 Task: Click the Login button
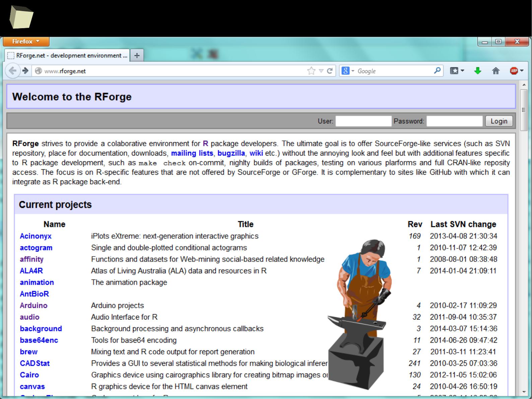499,121
